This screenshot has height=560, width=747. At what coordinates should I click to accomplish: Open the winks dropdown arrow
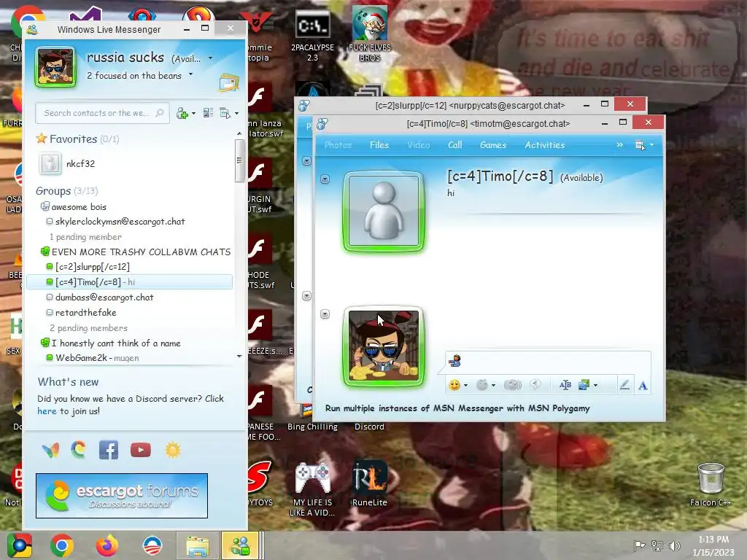(x=493, y=385)
